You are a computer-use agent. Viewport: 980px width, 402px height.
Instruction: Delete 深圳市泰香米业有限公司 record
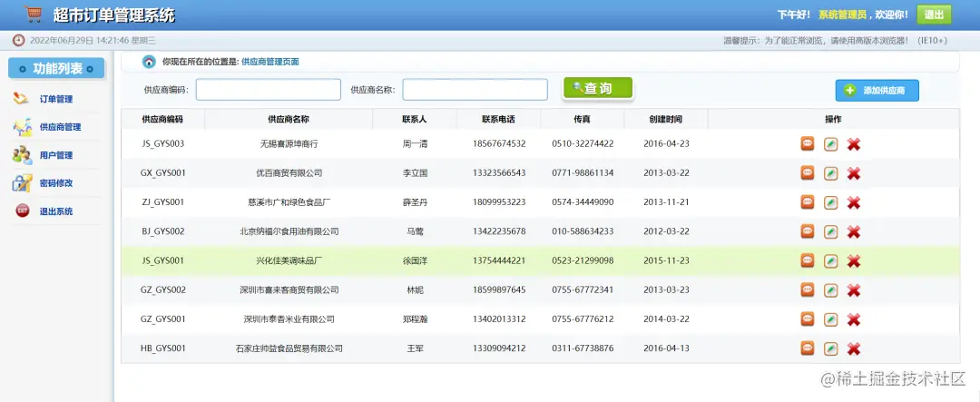[x=854, y=319]
